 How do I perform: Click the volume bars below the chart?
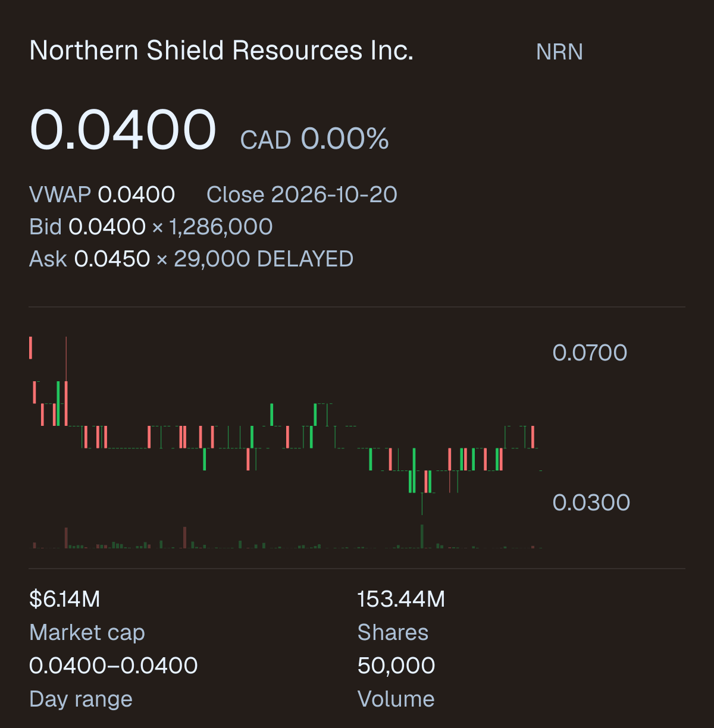(286, 536)
